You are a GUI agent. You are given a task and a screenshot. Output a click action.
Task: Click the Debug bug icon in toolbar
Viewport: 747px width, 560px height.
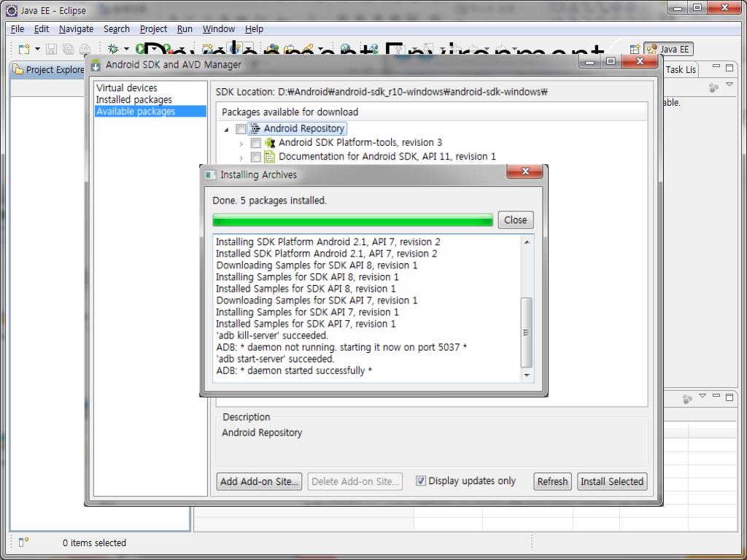[x=113, y=49]
